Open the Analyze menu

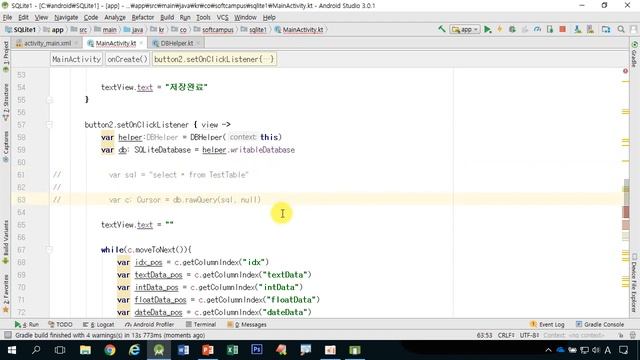[115, 17]
